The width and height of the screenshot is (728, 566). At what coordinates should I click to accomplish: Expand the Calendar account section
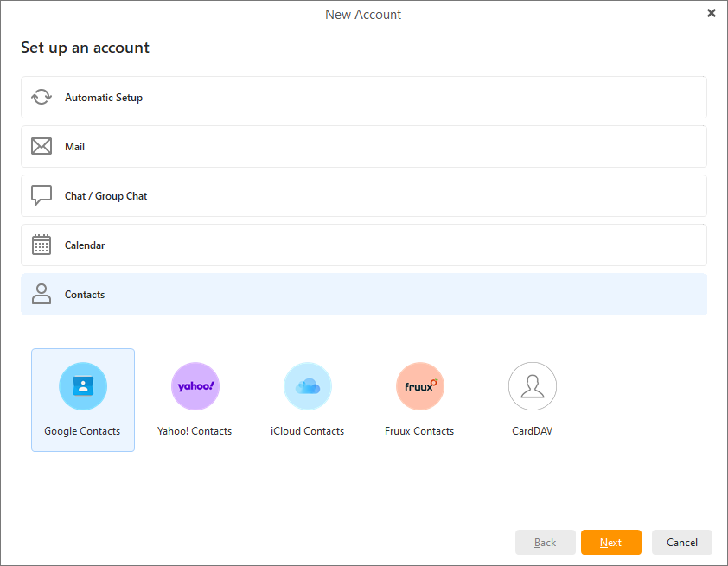pyautogui.click(x=363, y=245)
